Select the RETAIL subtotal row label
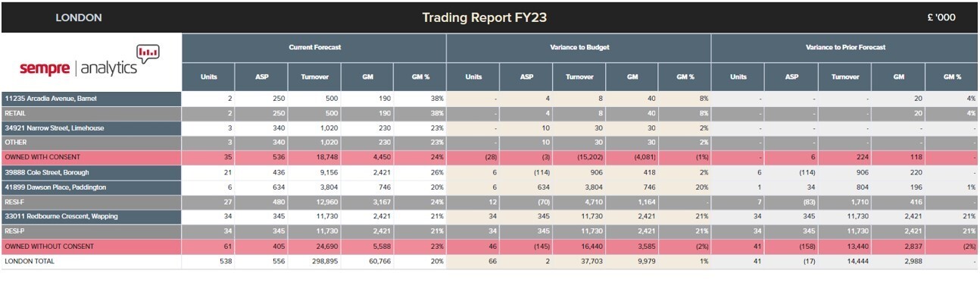Viewport: 980px width, 286px height. pos(91,113)
